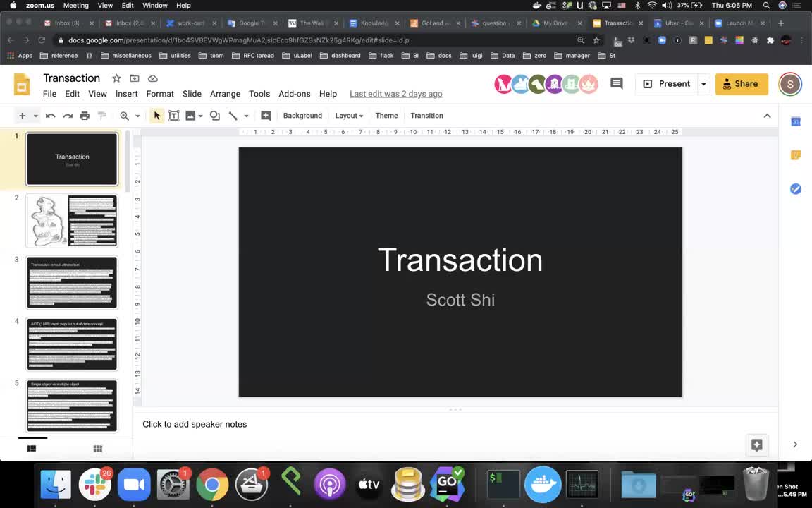Show the side panel arrow at bottom right
Viewport: 812px width, 508px height.
(795, 445)
